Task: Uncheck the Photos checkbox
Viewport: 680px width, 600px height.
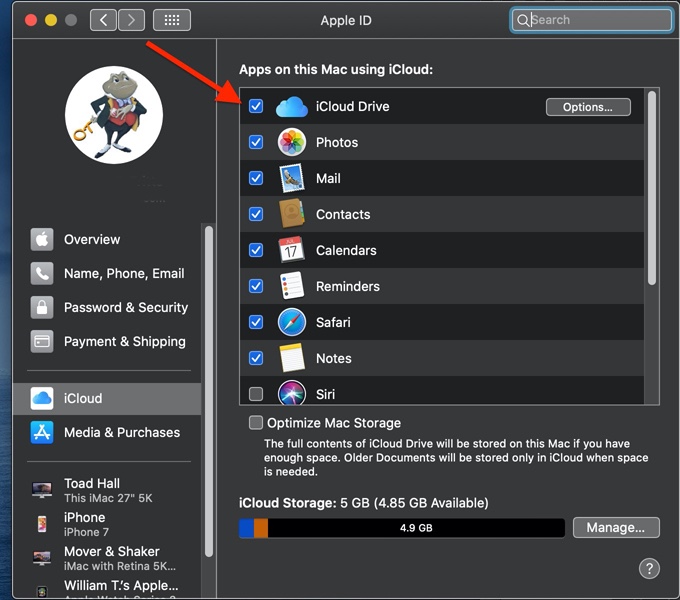Action: (x=256, y=142)
